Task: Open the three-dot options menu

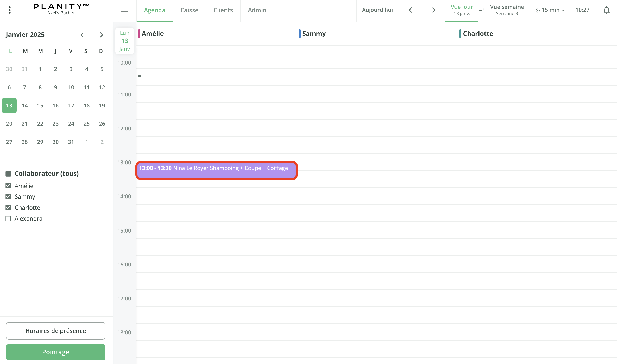Action: [10, 10]
